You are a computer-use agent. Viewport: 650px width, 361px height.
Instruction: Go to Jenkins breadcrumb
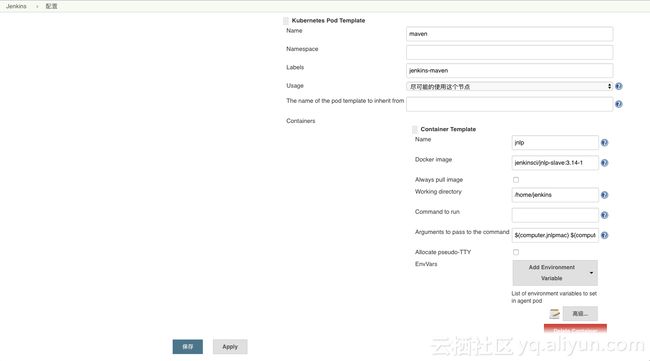click(x=16, y=6)
